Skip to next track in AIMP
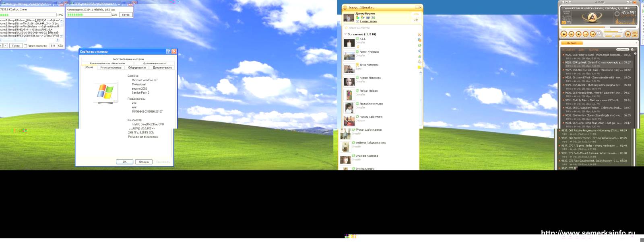 click(593, 34)
